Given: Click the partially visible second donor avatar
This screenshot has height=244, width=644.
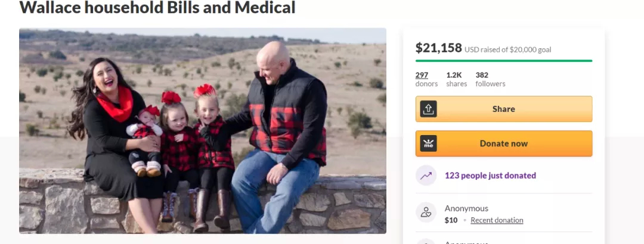Looking at the screenshot, I should (426, 242).
